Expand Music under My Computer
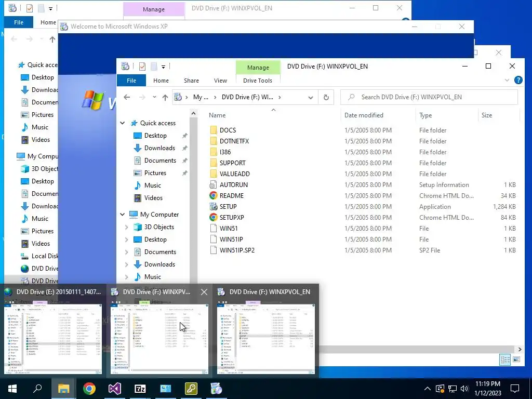The height and width of the screenshot is (399, 532). click(x=127, y=277)
